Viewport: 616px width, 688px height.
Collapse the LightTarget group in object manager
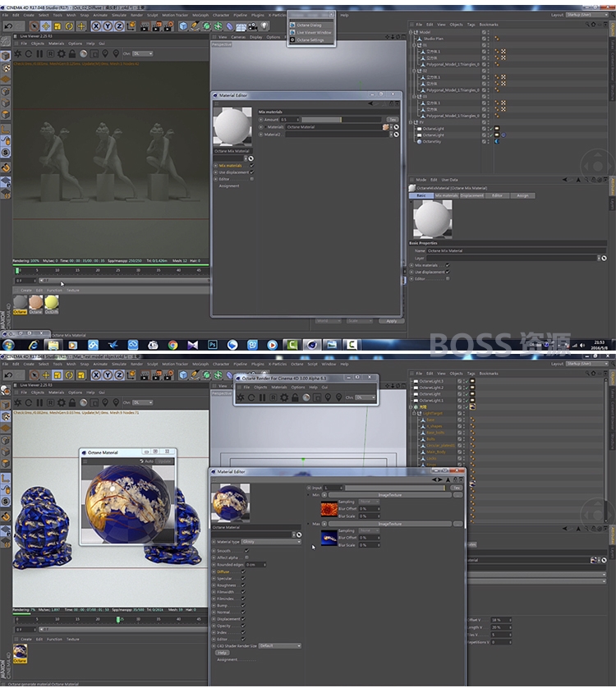[x=414, y=413]
